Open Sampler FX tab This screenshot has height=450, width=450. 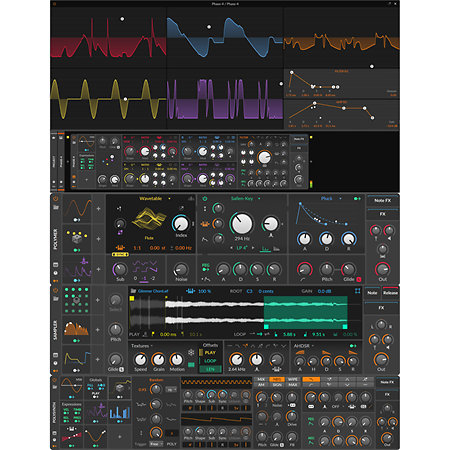381,308
